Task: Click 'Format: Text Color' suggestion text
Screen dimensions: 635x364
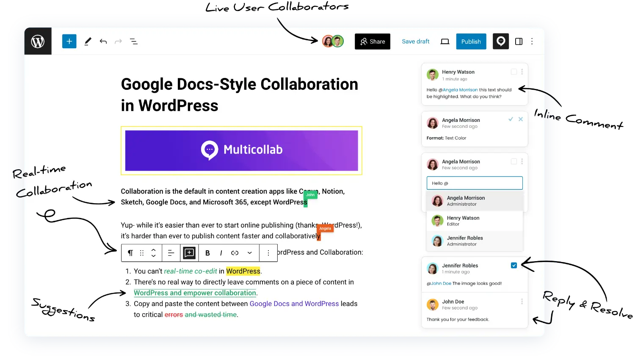Action: [446, 138]
